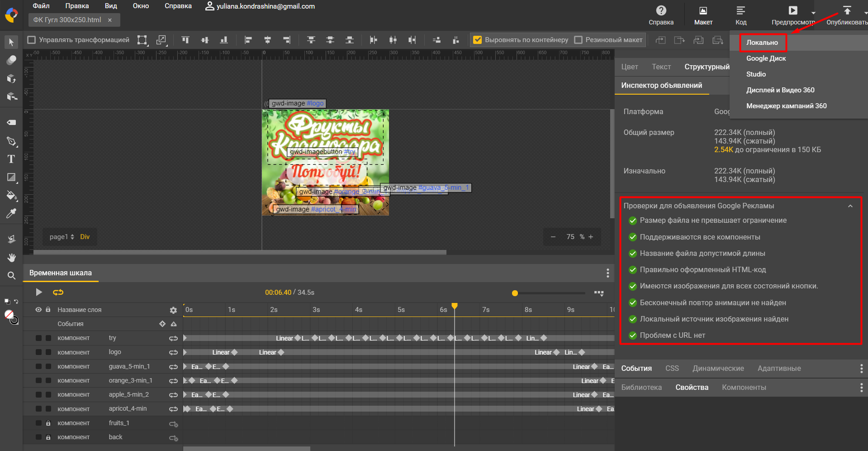This screenshot has height=451, width=868.
Task: Click the account yuliana.kondrashina@gmail.com
Action: (x=260, y=6)
